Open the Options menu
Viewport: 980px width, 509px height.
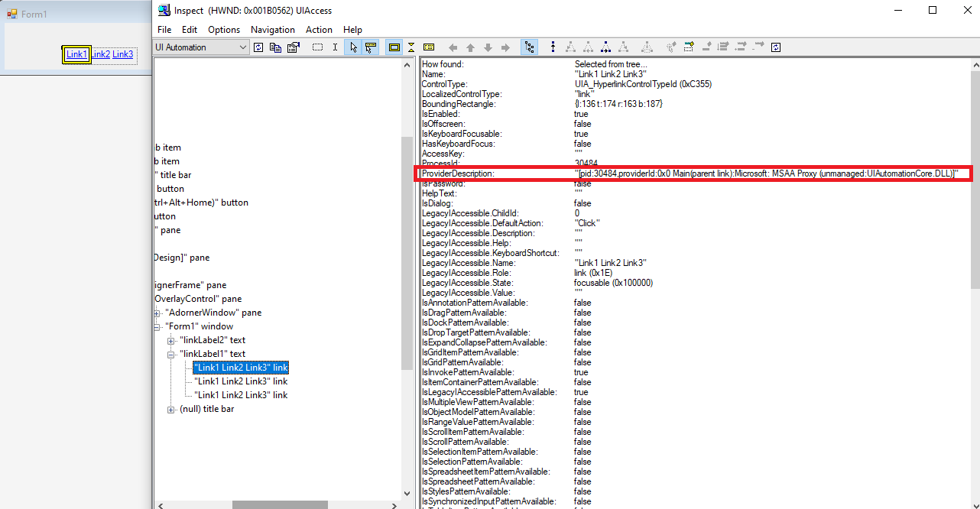click(x=224, y=30)
